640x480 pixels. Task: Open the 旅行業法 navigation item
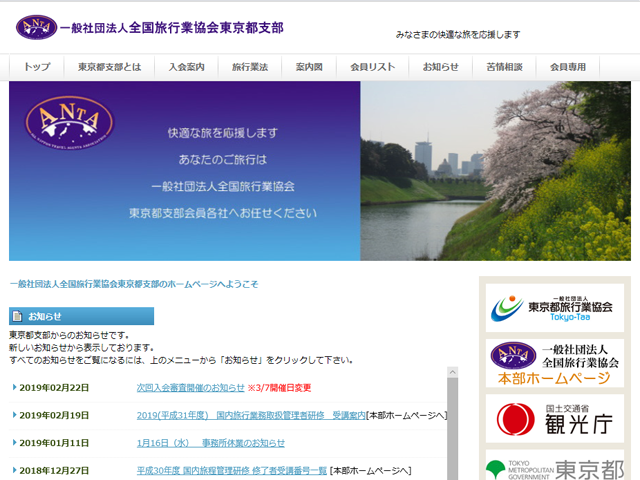250,67
